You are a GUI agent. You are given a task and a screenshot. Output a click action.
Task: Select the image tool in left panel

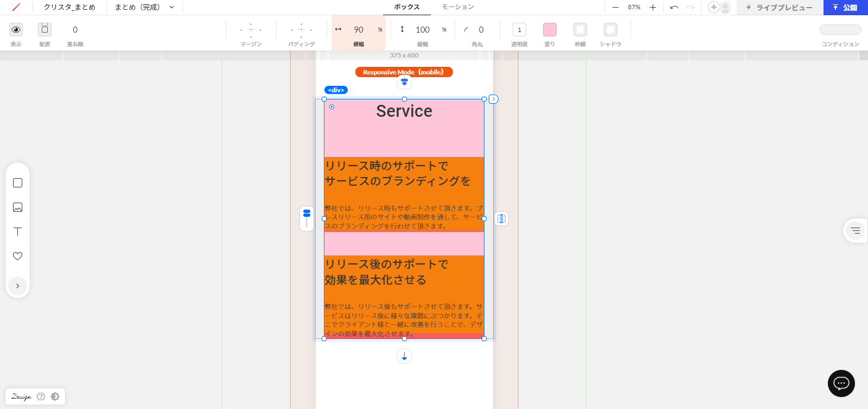(x=17, y=207)
